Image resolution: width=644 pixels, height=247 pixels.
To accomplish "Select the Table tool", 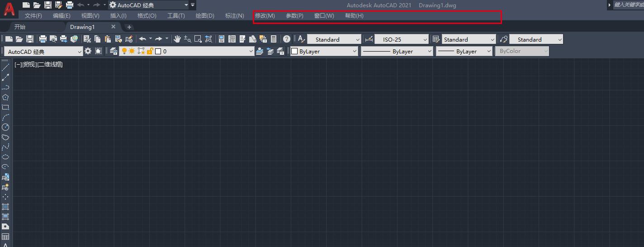I will (x=5, y=237).
